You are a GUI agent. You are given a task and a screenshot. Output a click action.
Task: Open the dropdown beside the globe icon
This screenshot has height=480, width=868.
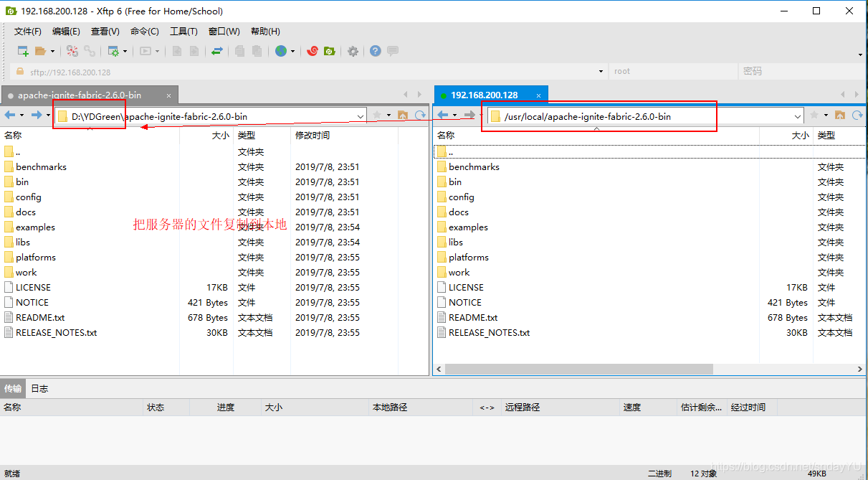[x=292, y=52]
